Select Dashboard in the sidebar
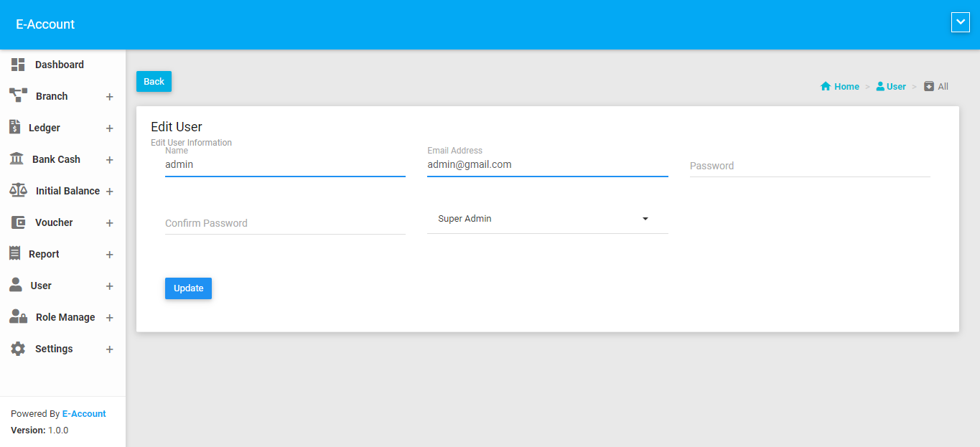Screen dimensions: 980x447 click(59, 65)
